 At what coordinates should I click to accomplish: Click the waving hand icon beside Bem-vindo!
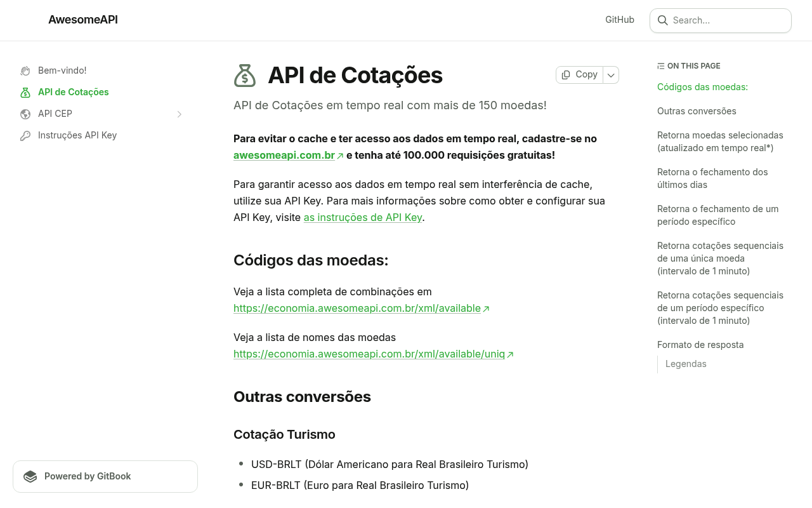(25, 70)
